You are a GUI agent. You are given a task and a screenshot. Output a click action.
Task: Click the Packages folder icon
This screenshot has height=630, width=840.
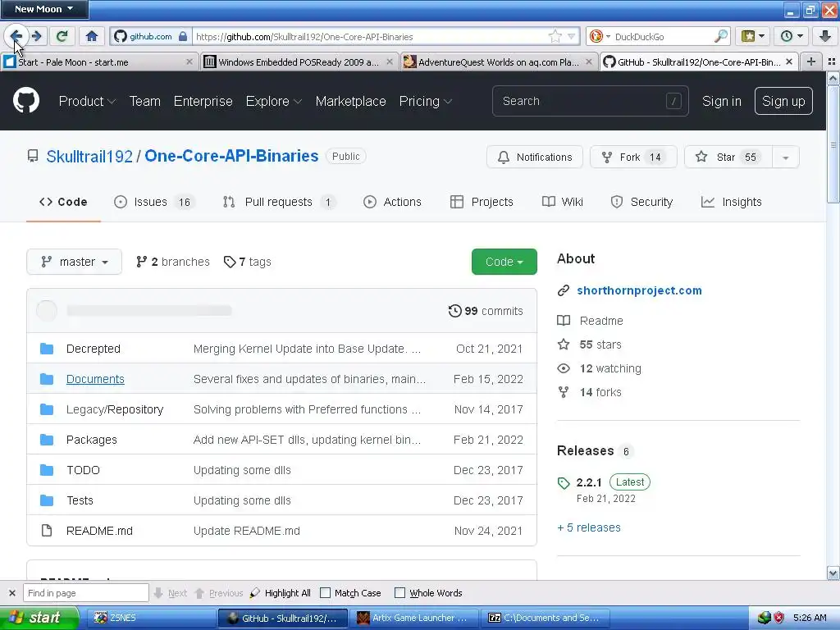tap(47, 440)
